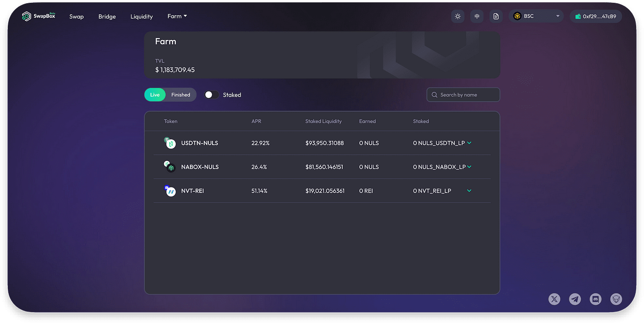Expand the USDTN-NULS farm row
This screenshot has width=644, height=325.
[x=469, y=143]
